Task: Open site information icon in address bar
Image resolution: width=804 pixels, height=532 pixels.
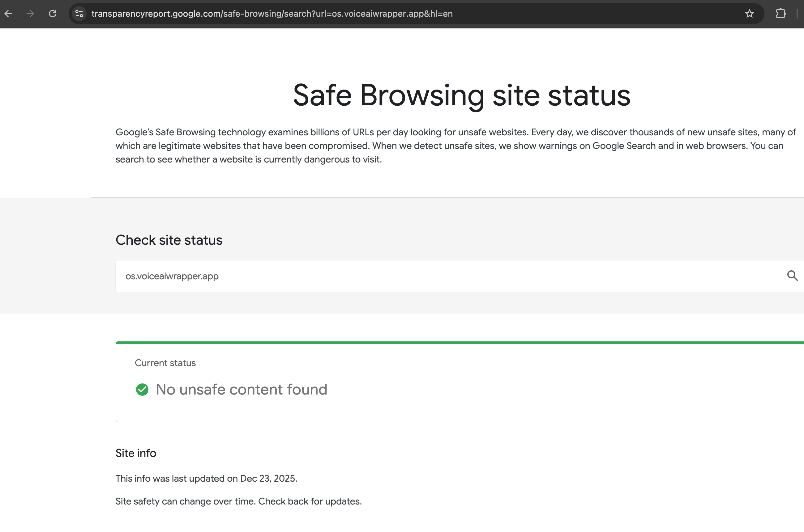Action: (79, 14)
